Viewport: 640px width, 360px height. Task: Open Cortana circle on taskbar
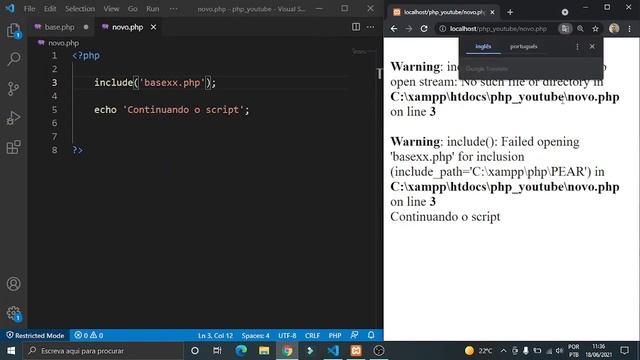tap(195, 351)
